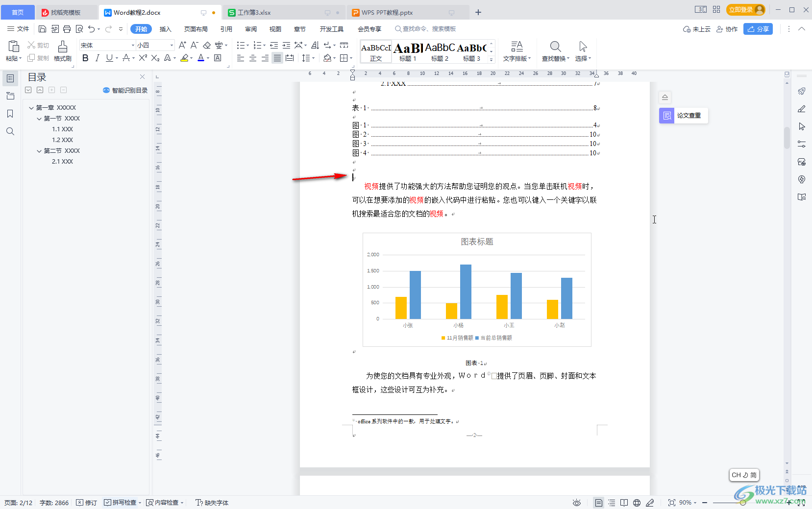
Task: Open the Text Layout tool
Action: coord(517,51)
